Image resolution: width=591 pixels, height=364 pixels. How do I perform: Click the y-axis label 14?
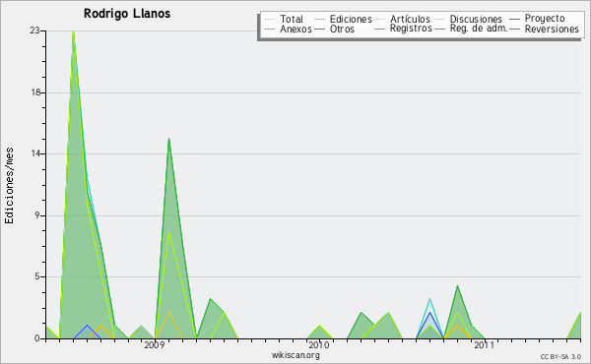tap(35, 153)
